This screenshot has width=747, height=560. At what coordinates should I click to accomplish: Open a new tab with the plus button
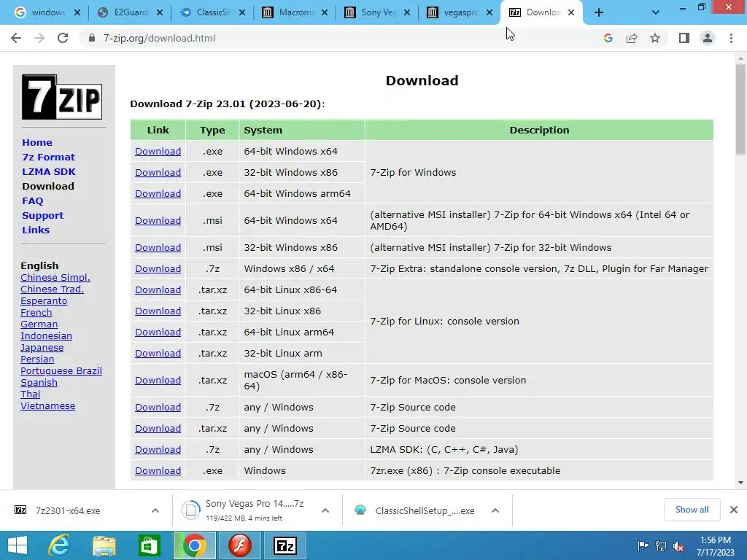coord(599,13)
